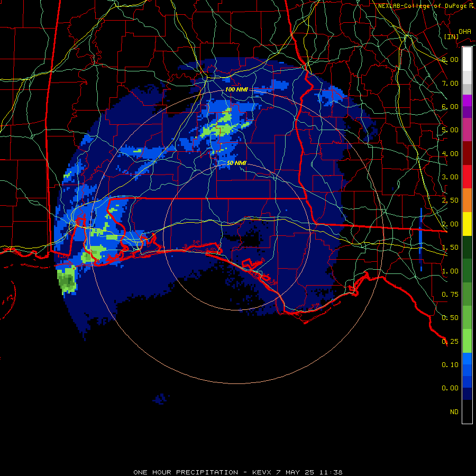Click the green rainfall cell offshore at far left
Image resolution: width=476 pixels, height=476 pixels.
coord(67,280)
